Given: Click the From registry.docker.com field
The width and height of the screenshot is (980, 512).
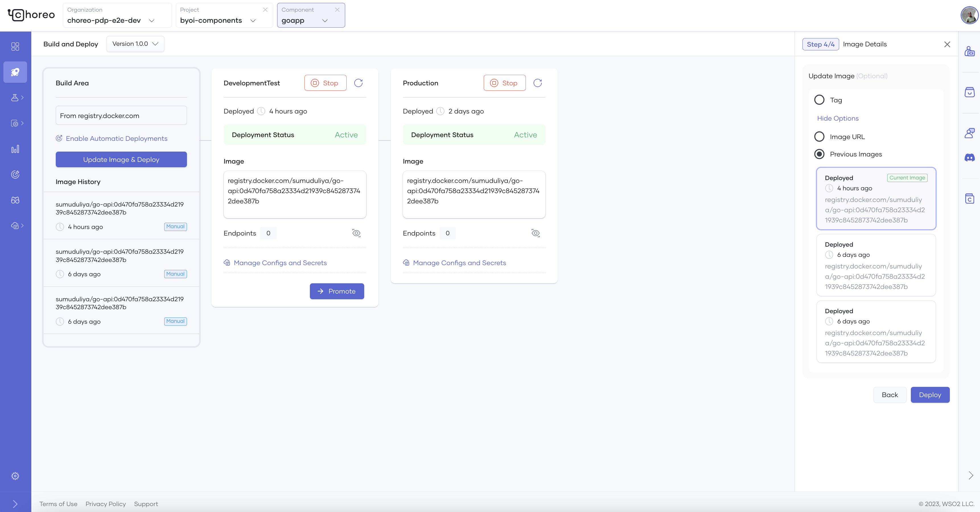Looking at the screenshot, I should (121, 115).
